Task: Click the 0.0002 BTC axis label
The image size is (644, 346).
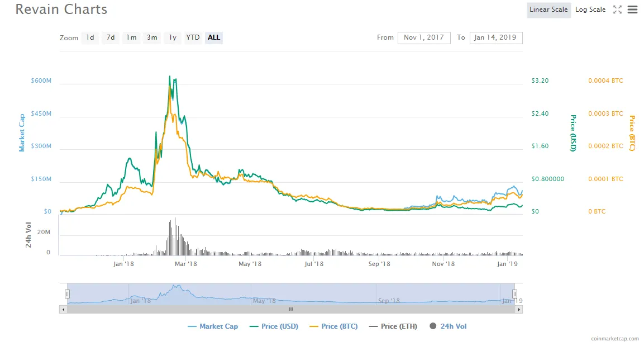Action: 605,146
